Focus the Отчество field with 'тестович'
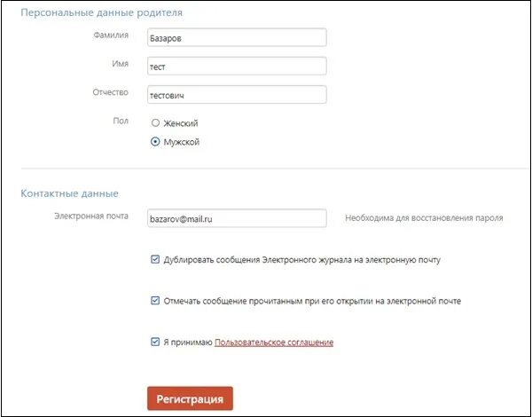Screen dimensions: 532x417 pyautogui.click(x=237, y=94)
